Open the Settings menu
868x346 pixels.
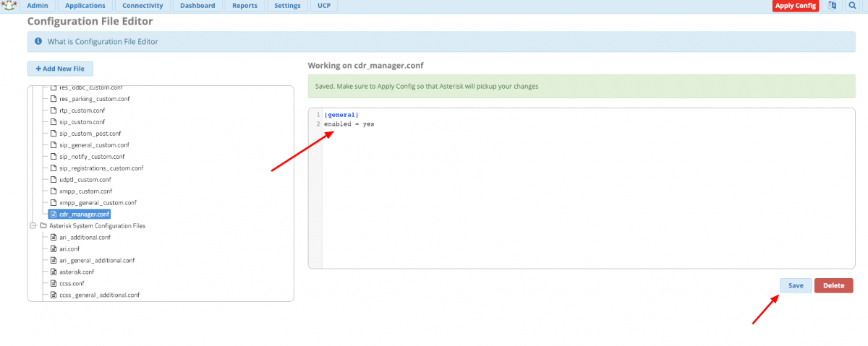tap(287, 6)
